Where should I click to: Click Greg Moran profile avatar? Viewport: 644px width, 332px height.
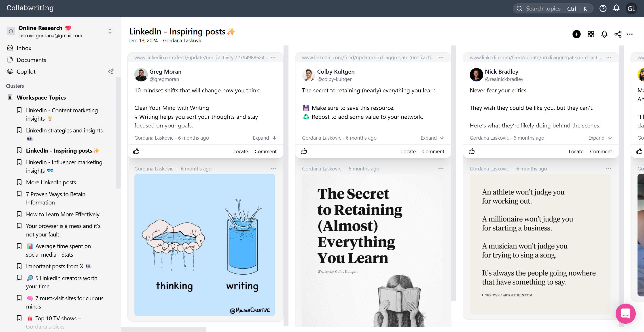coord(141,75)
